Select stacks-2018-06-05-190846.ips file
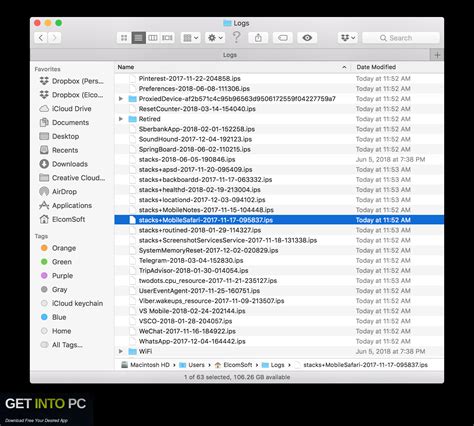The width and height of the screenshot is (474, 426). click(279, 159)
